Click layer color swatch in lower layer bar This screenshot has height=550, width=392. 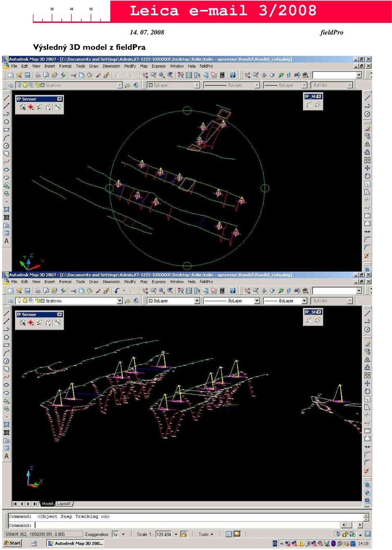click(x=42, y=301)
